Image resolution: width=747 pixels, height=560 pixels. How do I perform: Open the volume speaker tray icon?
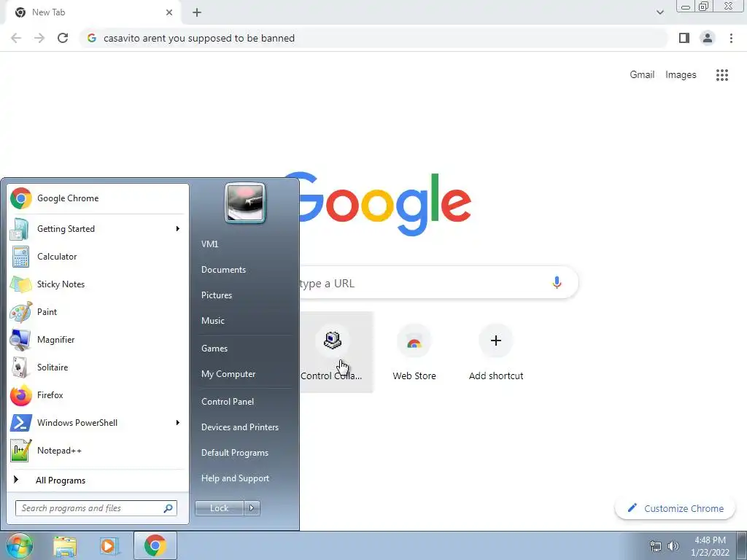tap(673, 546)
